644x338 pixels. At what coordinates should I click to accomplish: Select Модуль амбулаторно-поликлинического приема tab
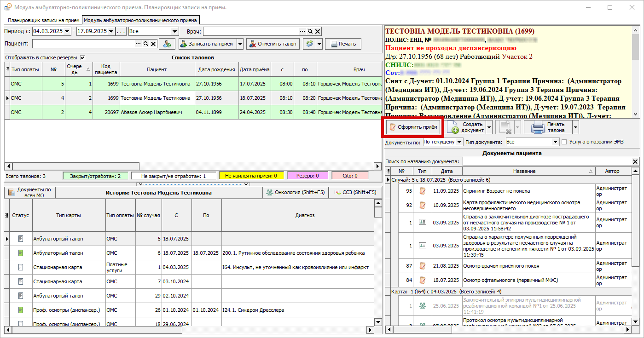click(140, 20)
